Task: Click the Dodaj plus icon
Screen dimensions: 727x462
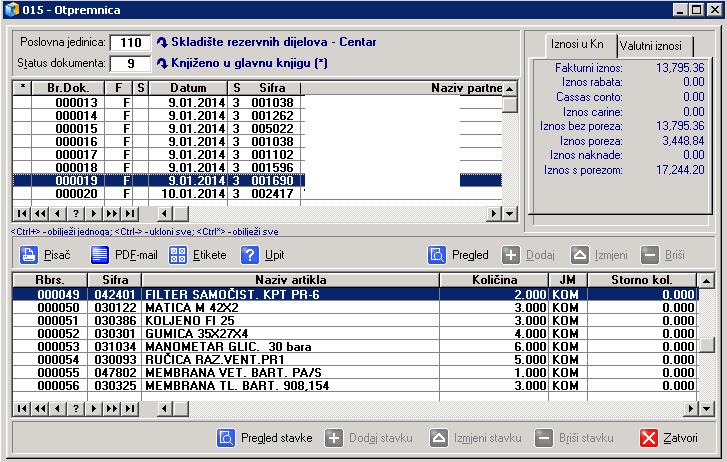Action: (x=510, y=255)
